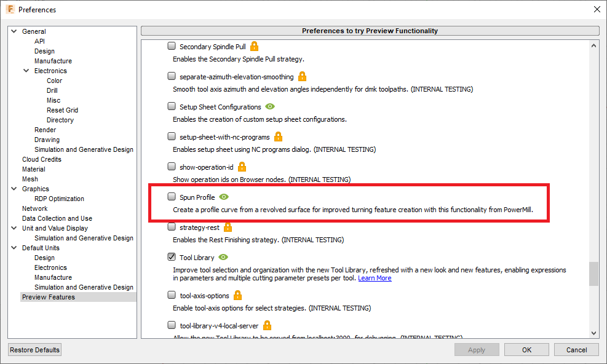Click the lock icon beside separate-azimuth-elevation-smoothing
The width and height of the screenshot is (607, 364).
303,76
